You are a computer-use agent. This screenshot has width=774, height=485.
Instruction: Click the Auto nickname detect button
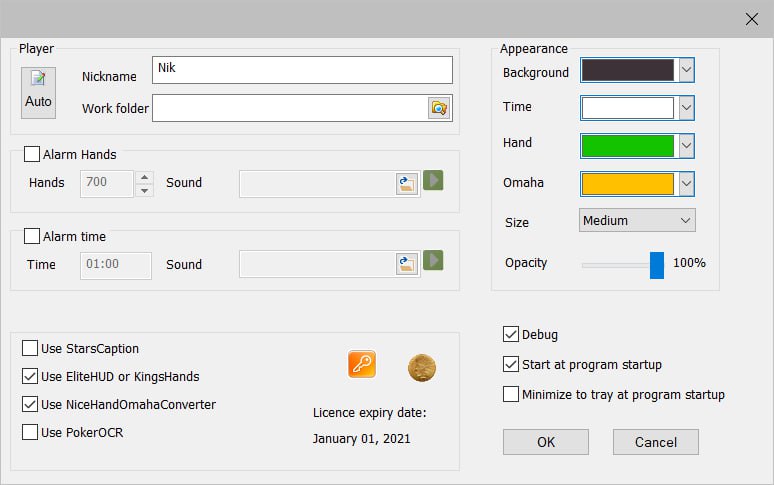coord(38,93)
